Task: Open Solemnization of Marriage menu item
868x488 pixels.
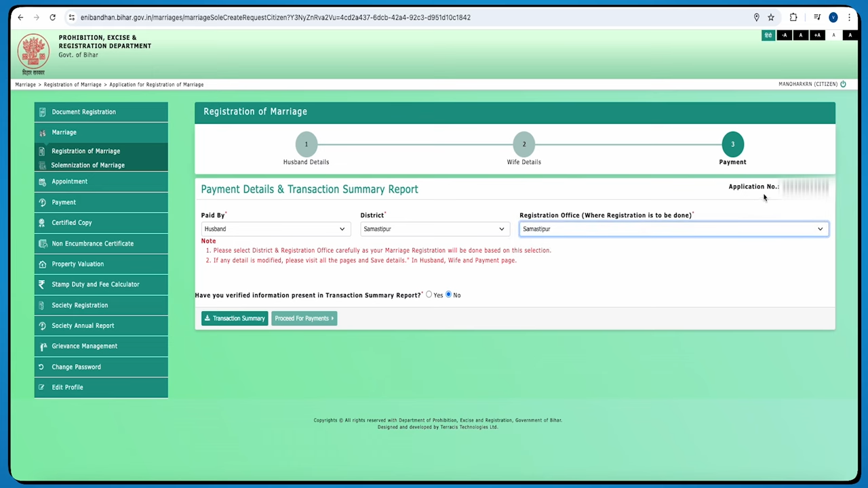Action: coord(88,165)
